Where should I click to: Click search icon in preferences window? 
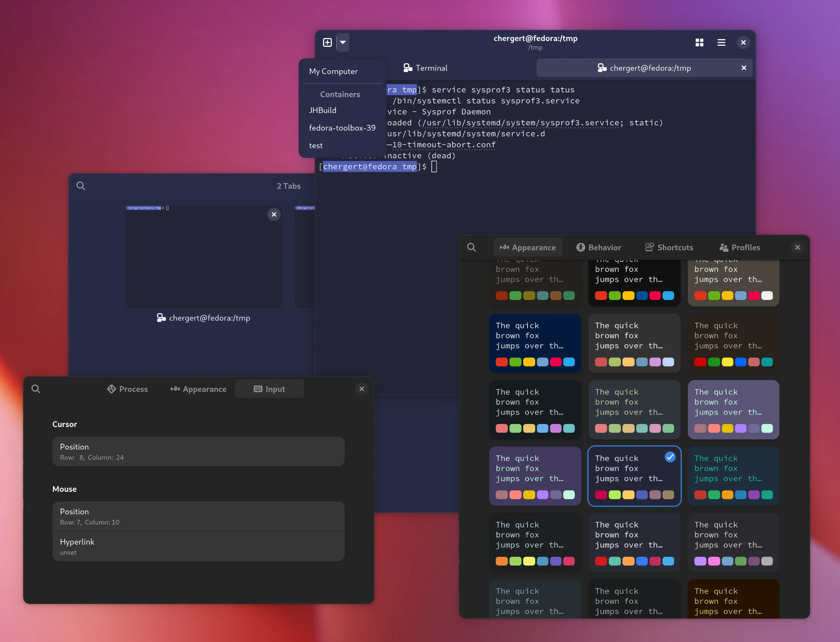pyautogui.click(x=472, y=247)
